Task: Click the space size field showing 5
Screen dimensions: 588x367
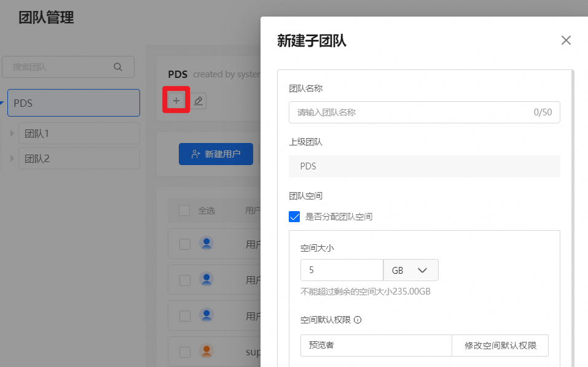Action: [x=342, y=270]
